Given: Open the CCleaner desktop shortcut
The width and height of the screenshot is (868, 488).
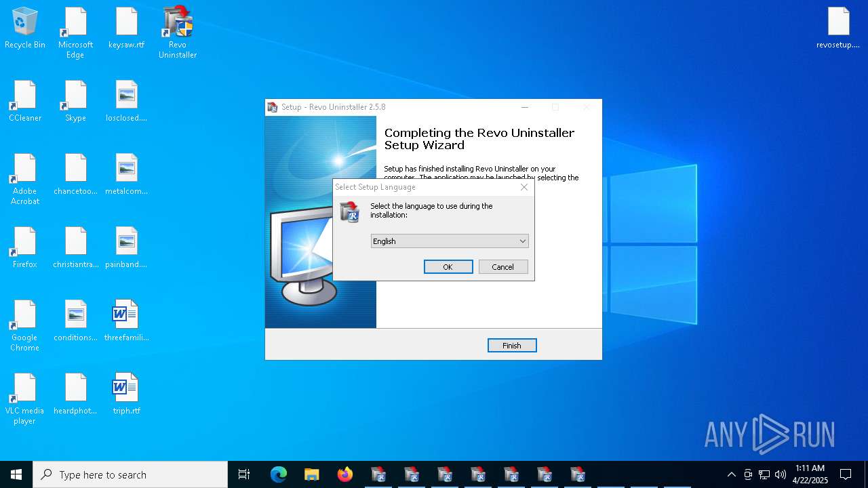Looking at the screenshot, I should coord(25,102).
